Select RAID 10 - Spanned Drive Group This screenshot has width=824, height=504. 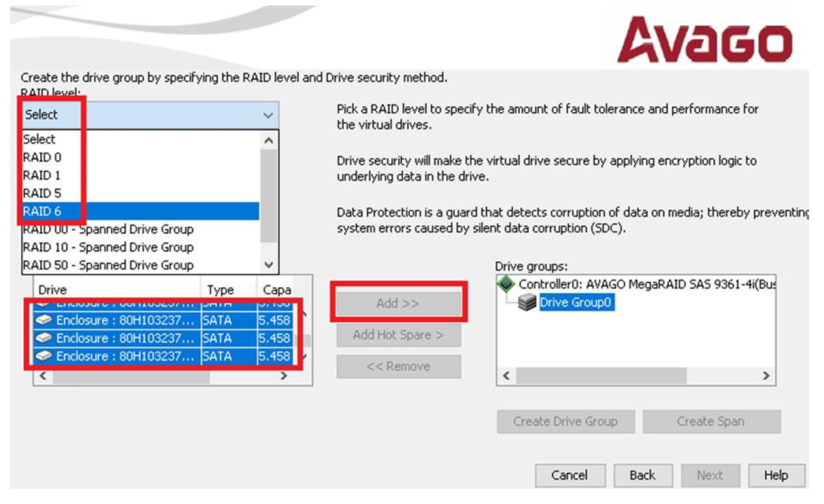pyautogui.click(x=141, y=247)
